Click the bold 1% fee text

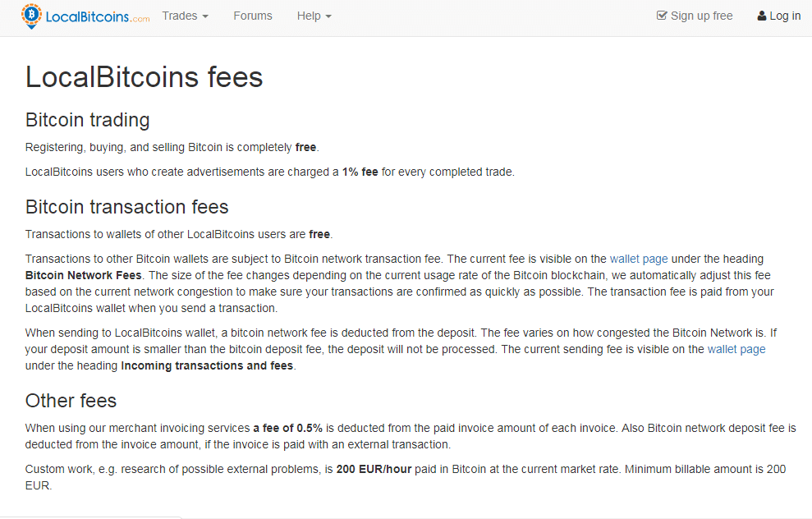tap(360, 172)
